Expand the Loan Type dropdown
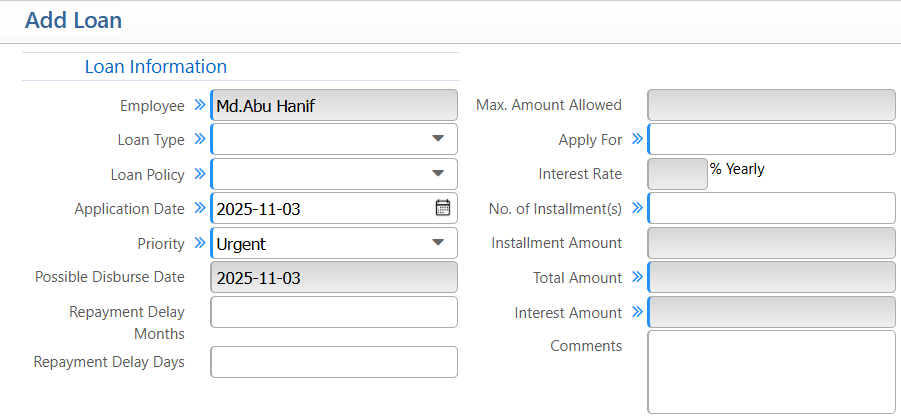The width and height of the screenshot is (901, 416). point(437,139)
